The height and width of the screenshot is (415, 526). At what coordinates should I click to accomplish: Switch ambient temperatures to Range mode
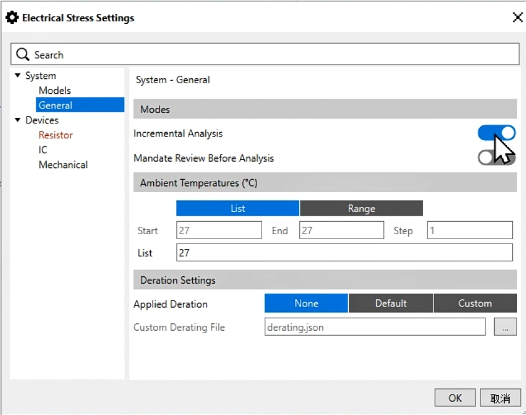pos(361,208)
